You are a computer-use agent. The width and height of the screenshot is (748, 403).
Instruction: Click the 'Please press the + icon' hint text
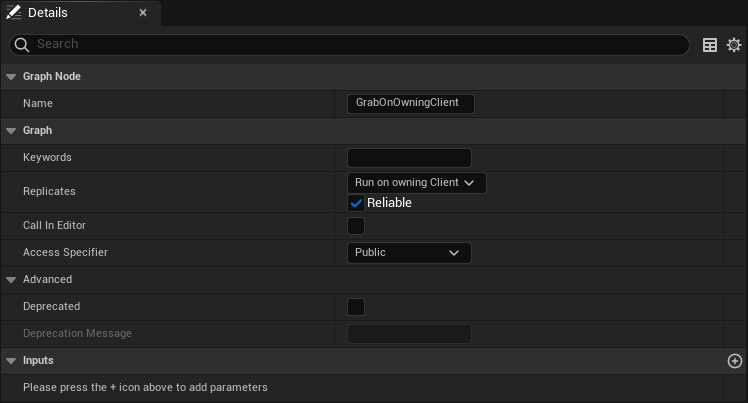[145, 387]
